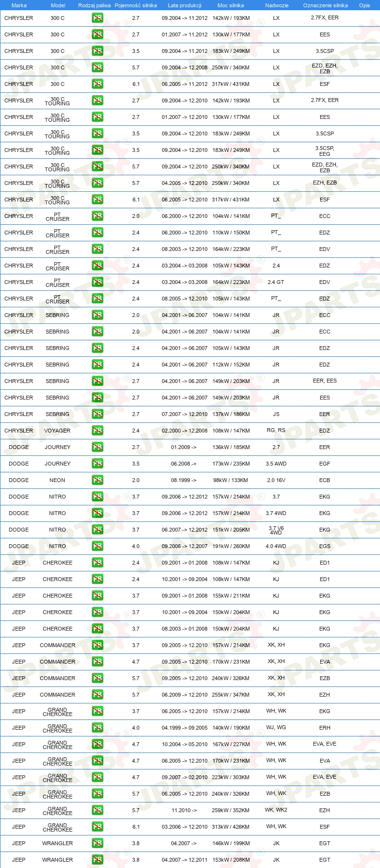This screenshot has width=380, height=868.
Task: Click the 04.2007 -> 12.2011 date cell
Action: [185, 860]
